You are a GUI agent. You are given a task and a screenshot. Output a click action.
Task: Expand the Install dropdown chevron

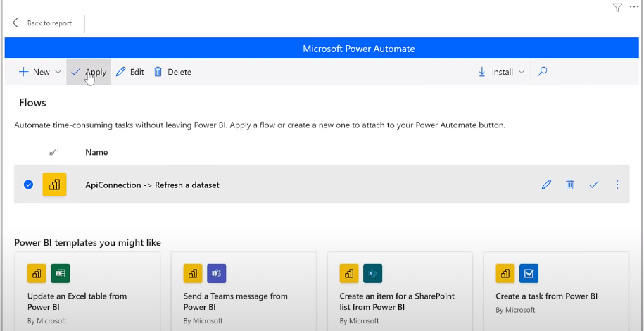[x=522, y=72]
